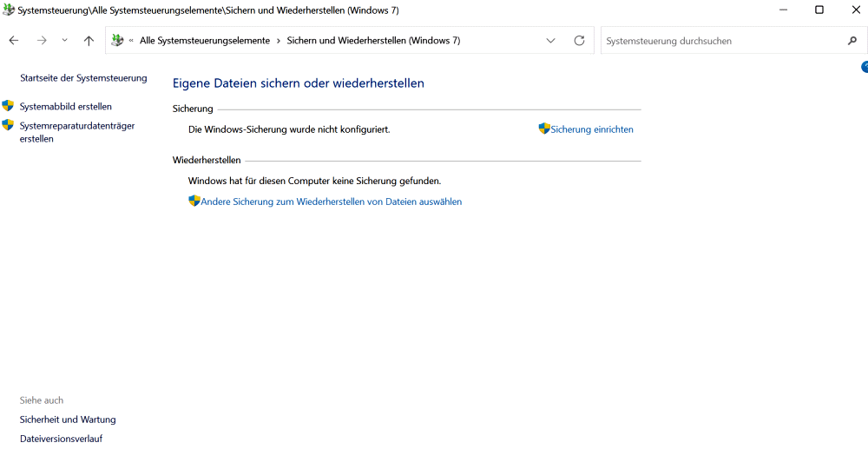Refresh the current Control Panel page
868x456 pixels.
[x=579, y=41]
